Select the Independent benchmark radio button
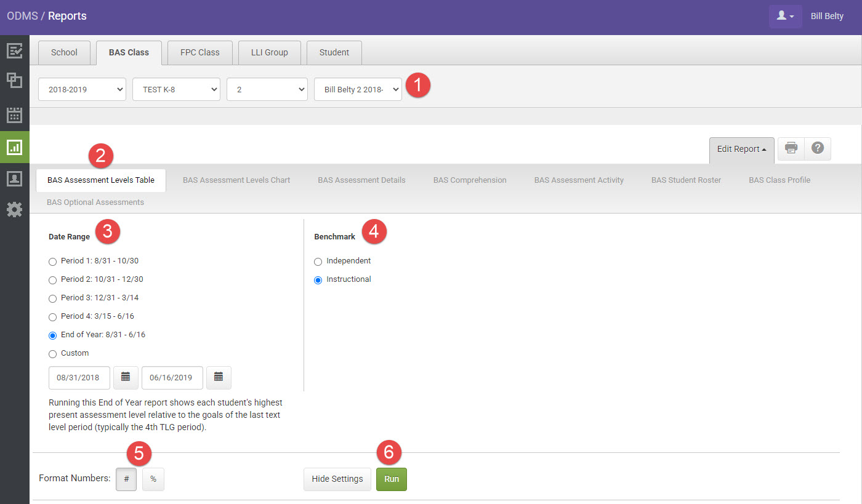Screen dimensions: 862x504 tap(318, 262)
